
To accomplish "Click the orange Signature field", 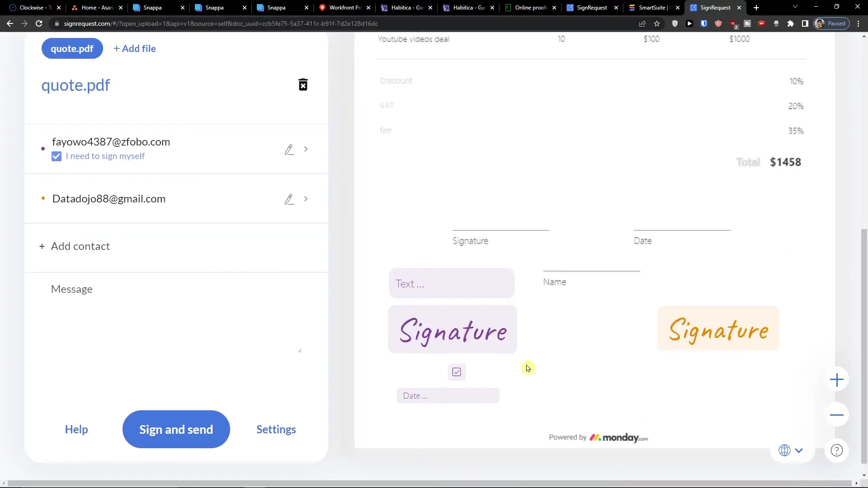I will [718, 329].
